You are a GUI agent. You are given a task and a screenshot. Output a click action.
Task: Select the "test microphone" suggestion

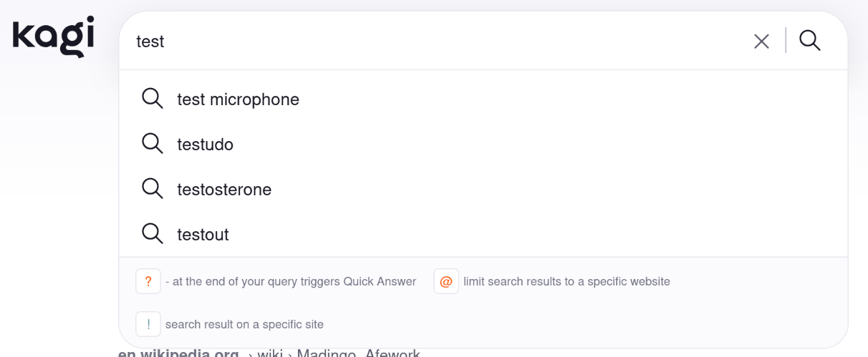[238, 99]
